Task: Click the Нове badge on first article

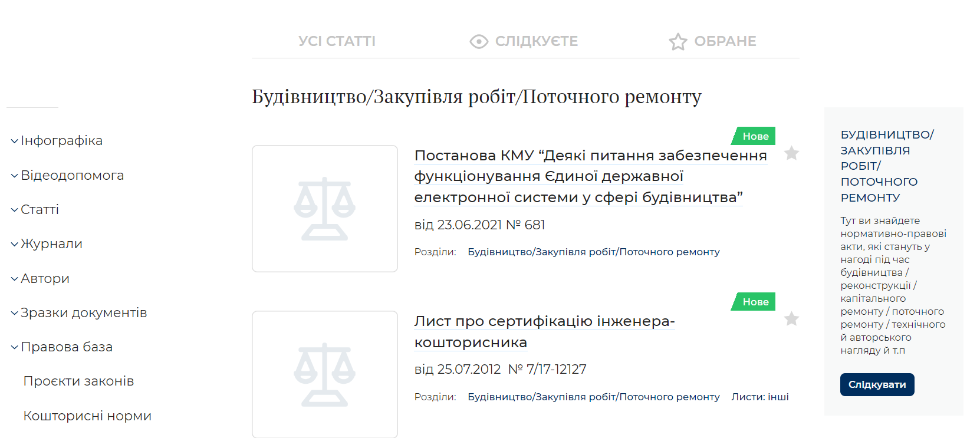Action: tap(755, 136)
